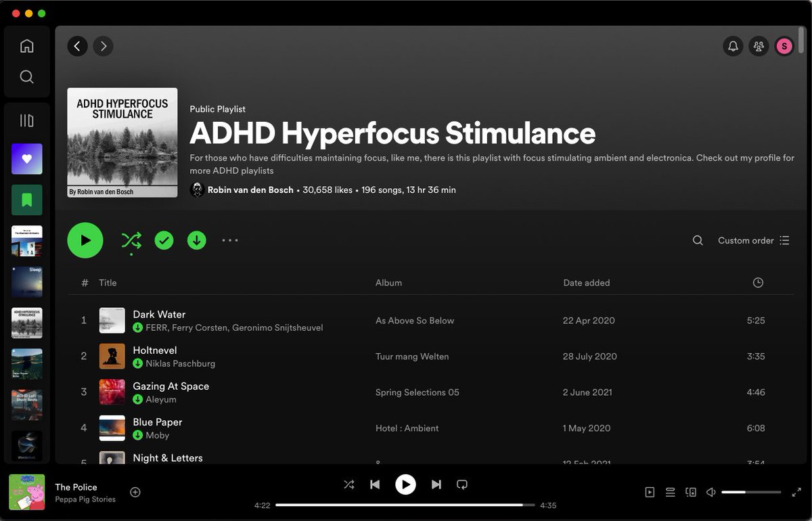Viewport: 812px width, 521px height.
Task: Click Dark Water album art thumbnail
Action: click(112, 321)
